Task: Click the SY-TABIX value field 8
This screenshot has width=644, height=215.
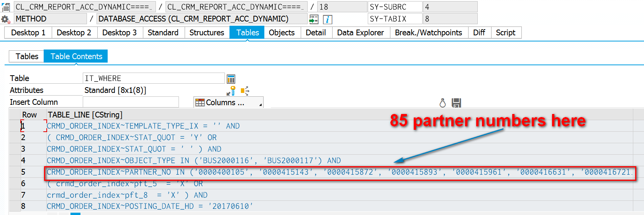Action: (x=450, y=19)
